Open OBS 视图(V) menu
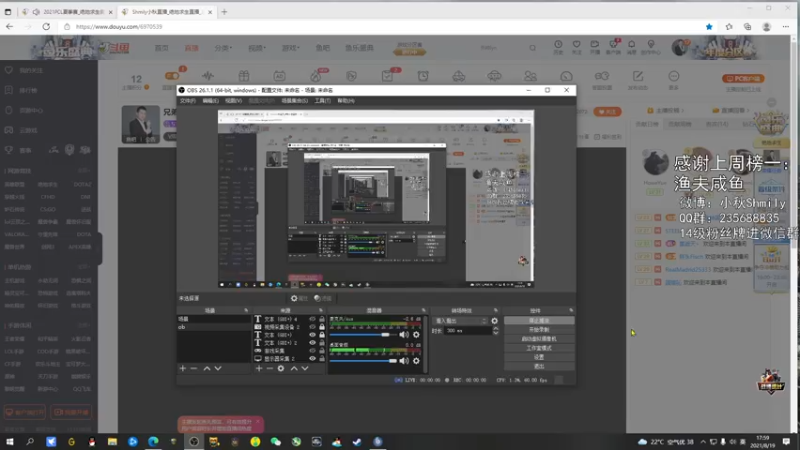 pyautogui.click(x=233, y=101)
